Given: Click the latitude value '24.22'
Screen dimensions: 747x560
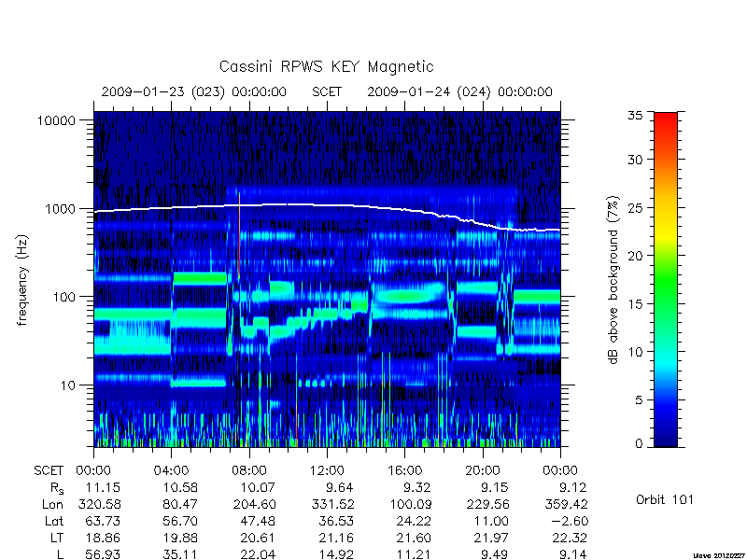Looking at the screenshot, I should coord(414,522).
